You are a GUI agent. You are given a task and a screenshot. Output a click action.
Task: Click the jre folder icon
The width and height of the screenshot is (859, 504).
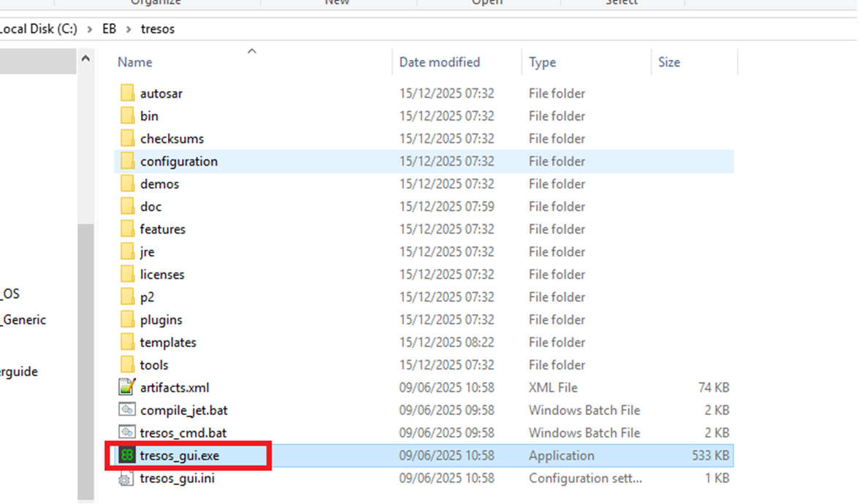(127, 252)
